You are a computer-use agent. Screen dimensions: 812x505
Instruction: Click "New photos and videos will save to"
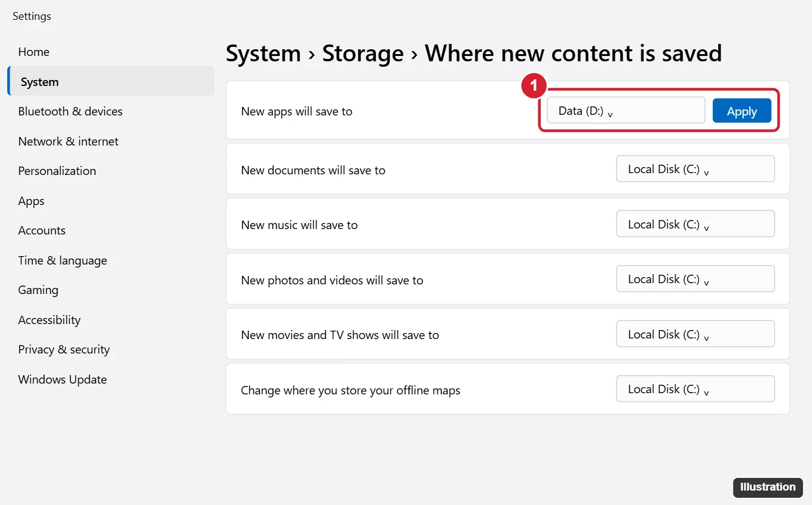(332, 280)
